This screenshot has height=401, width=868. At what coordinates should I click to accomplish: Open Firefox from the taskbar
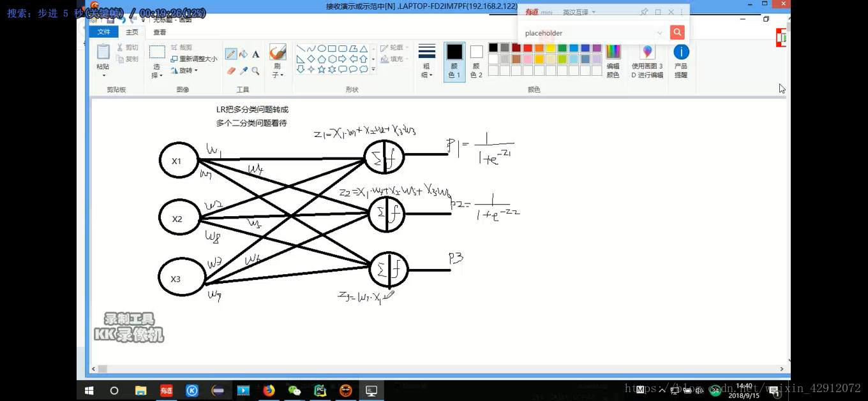[x=269, y=391]
